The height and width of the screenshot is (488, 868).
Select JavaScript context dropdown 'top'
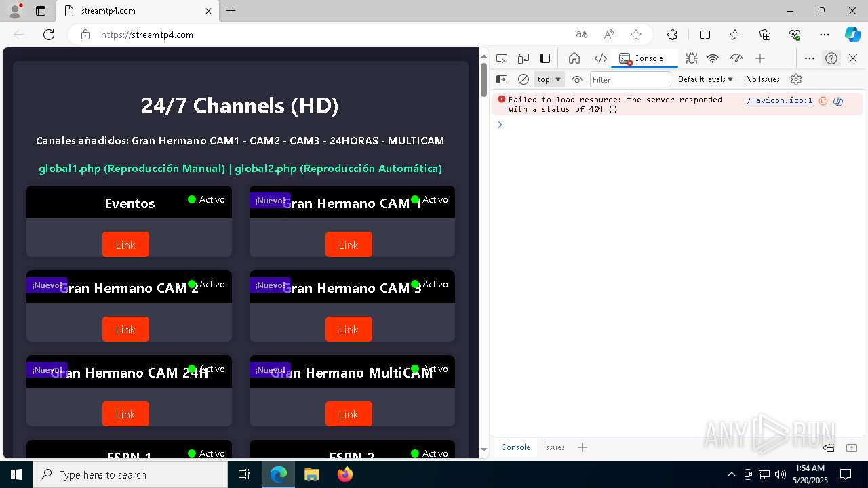549,79
